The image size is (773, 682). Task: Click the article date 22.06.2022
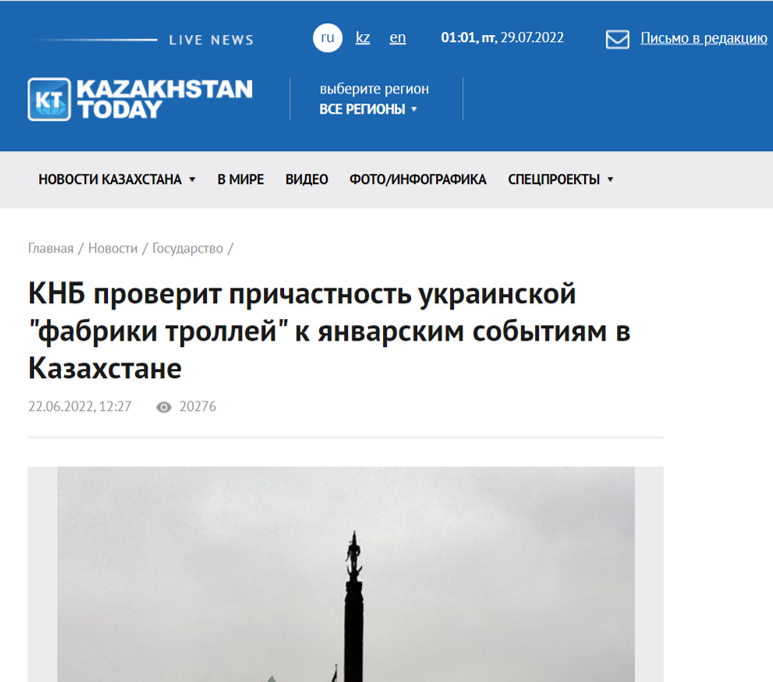click(80, 407)
